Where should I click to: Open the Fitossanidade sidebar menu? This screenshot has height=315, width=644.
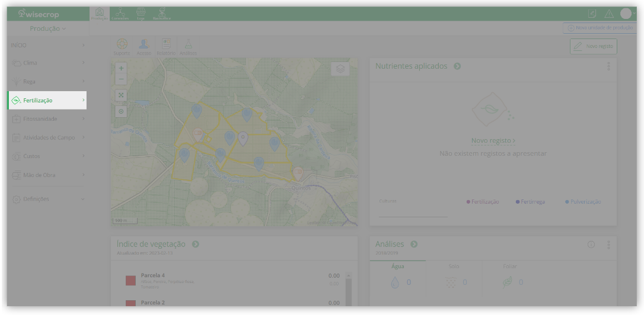pyautogui.click(x=47, y=119)
